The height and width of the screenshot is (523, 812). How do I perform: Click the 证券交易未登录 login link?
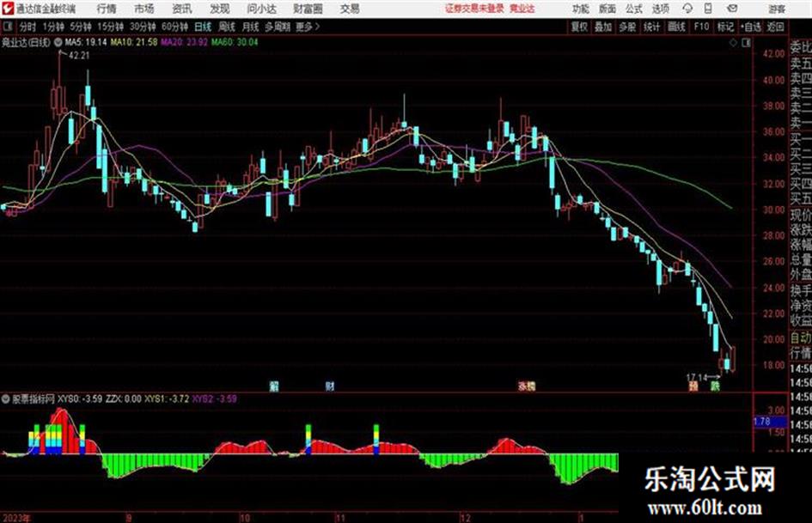pyautogui.click(x=474, y=9)
